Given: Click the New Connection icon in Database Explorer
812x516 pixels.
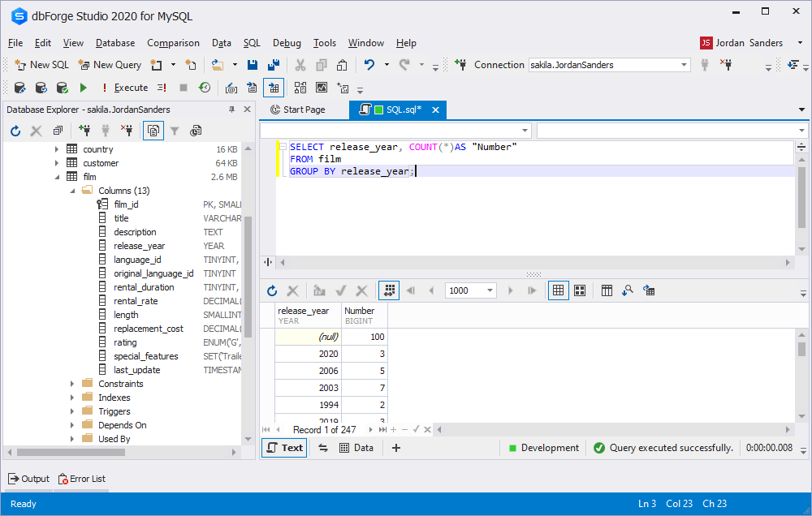Looking at the screenshot, I should [85, 130].
